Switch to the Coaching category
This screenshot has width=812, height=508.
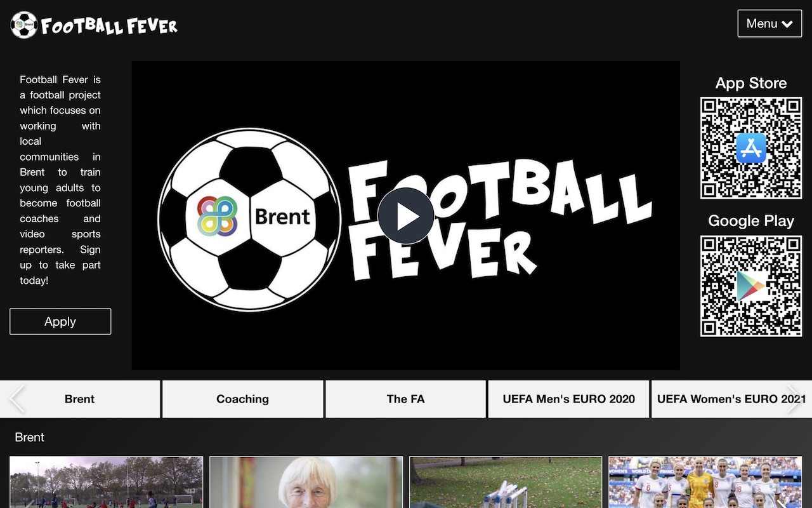click(x=243, y=399)
